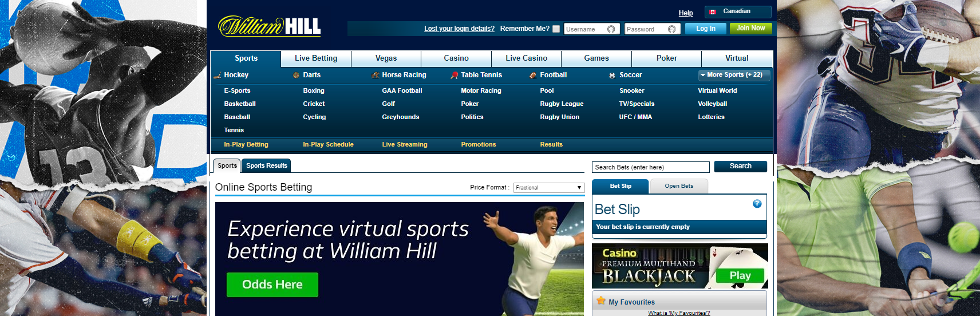Open the Rugby League link
Screen dimensions: 980x316
click(x=562, y=104)
